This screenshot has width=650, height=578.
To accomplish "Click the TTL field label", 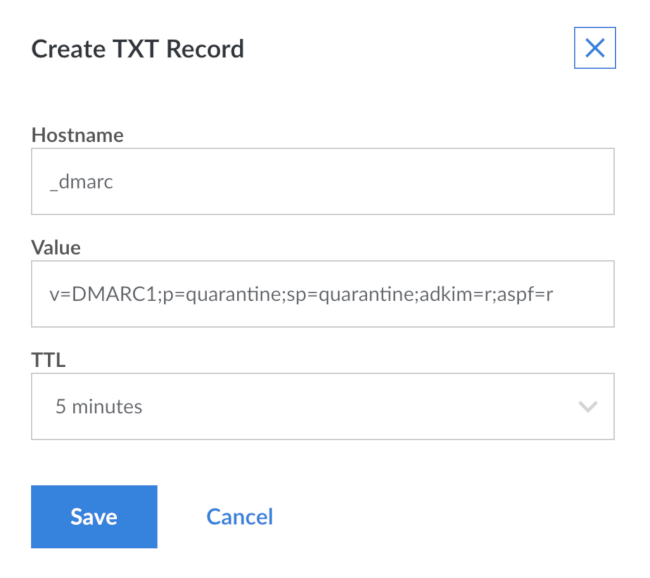I will (x=47, y=360).
